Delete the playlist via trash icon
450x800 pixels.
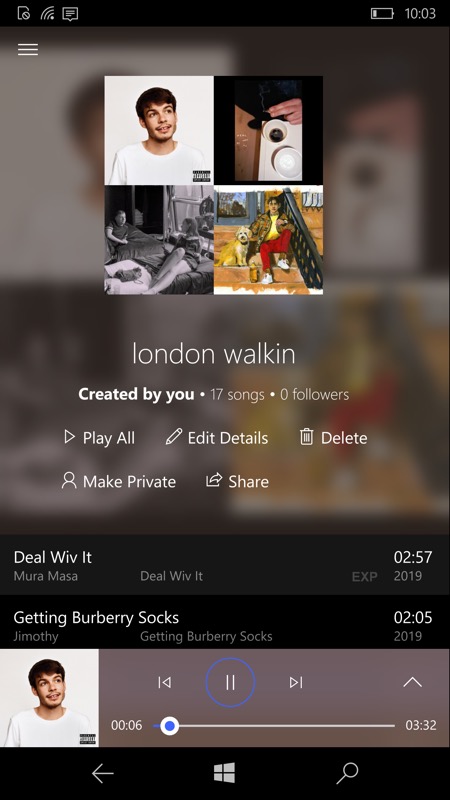334,438
